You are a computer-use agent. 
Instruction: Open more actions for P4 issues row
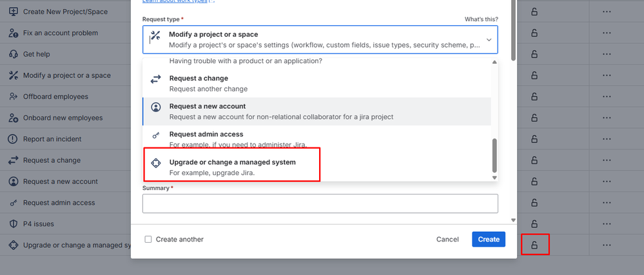607,223
